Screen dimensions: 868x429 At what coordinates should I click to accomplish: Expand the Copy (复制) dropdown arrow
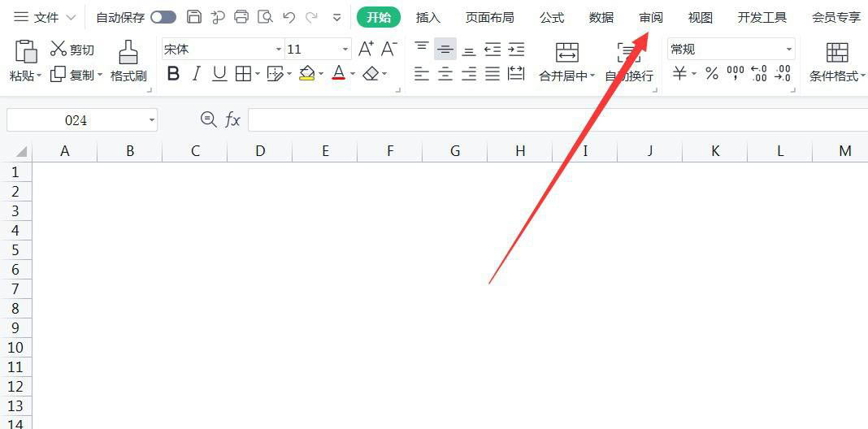pos(100,74)
